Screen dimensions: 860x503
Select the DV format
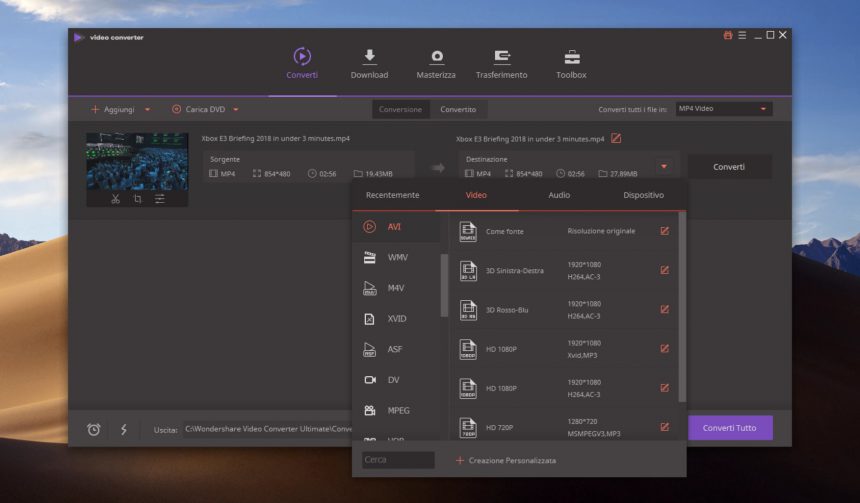[x=397, y=380]
